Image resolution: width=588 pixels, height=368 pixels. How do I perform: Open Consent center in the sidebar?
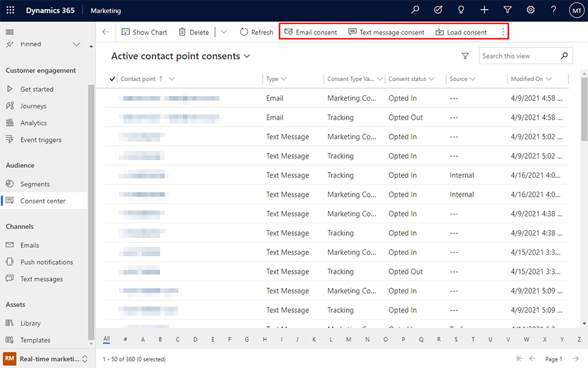coord(42,201)
